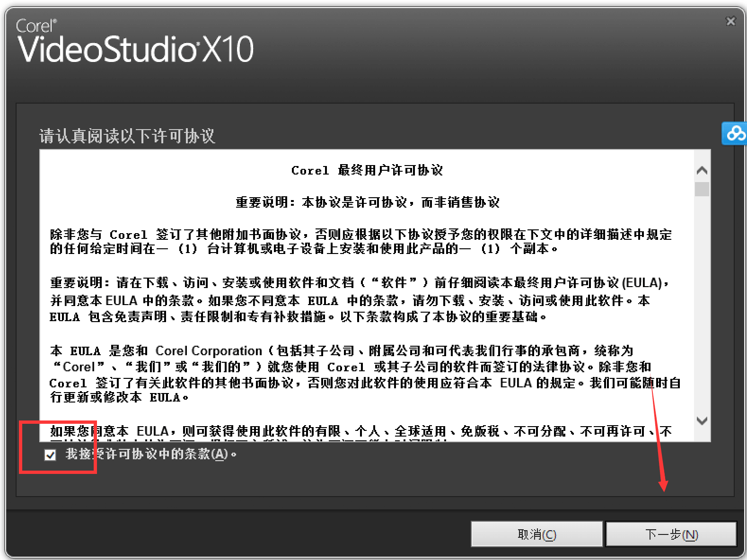Viewport: 747px width, 560px height.
Task: Click the paragraph starting 如果您同意本 EULA
Action: pyautogui.click(x=360, y=431)
